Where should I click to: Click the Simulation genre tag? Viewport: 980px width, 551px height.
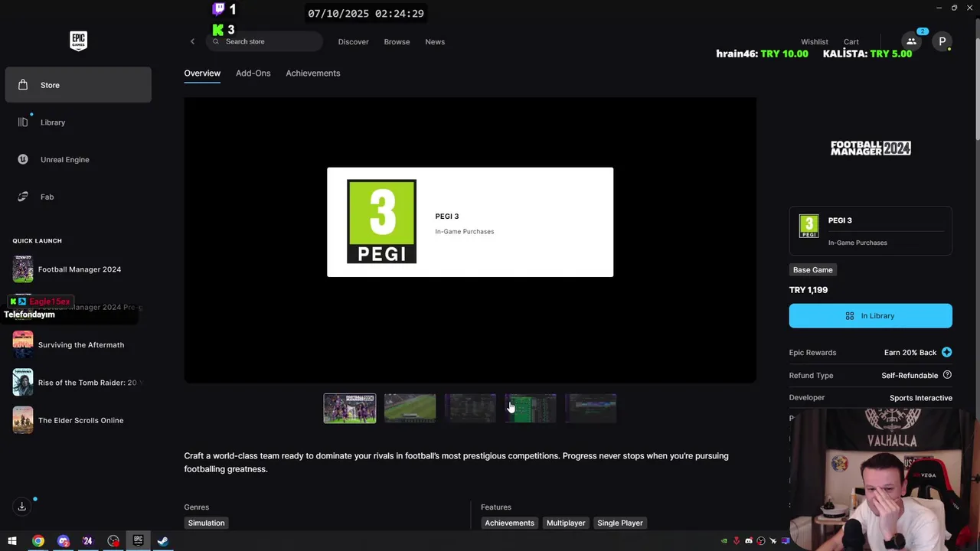[206, 523]
